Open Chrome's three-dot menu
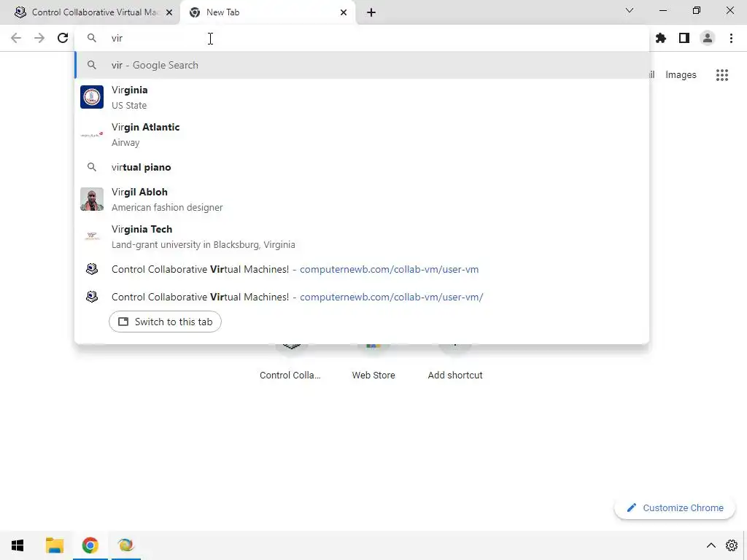This screenshot has width=747, height=560. (x=731, y=38)
